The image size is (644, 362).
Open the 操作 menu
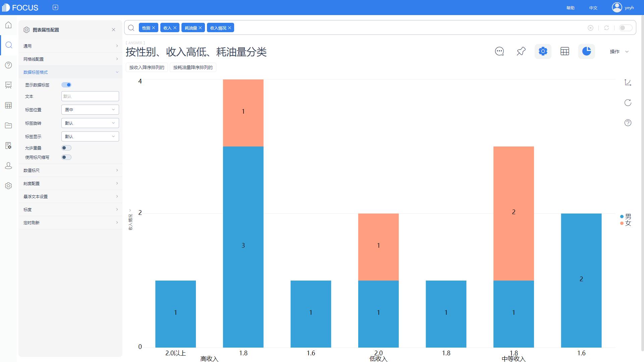pyautogui.click(x=619, y=52)
